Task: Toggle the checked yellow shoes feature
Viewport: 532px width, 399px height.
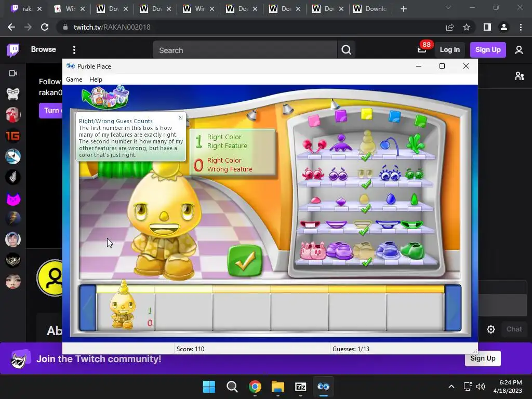Action: tap(364, 251)
